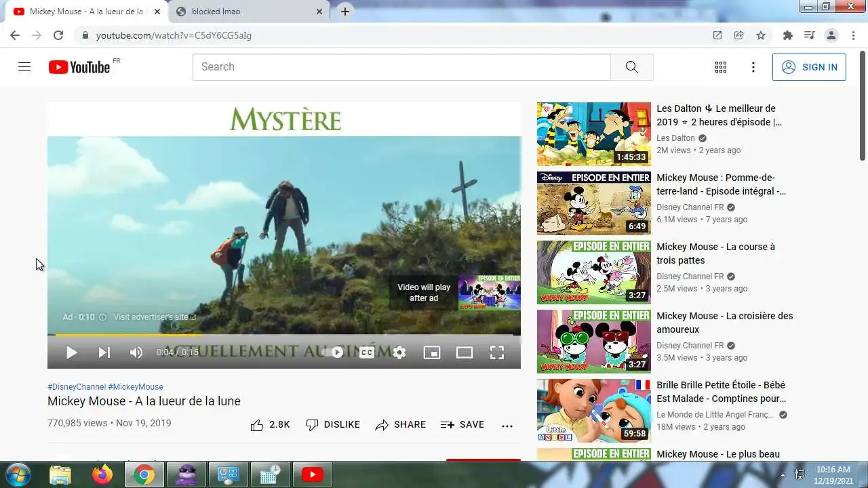Click the purple character taskbar icon

pyautogui.click(x=186, y=475)
